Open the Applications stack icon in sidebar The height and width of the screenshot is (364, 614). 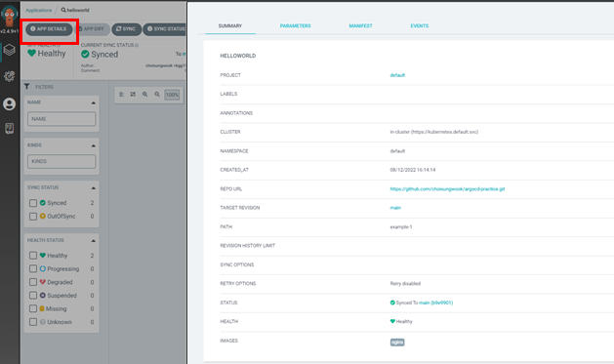pyautogui.click(x=10, y=50)
